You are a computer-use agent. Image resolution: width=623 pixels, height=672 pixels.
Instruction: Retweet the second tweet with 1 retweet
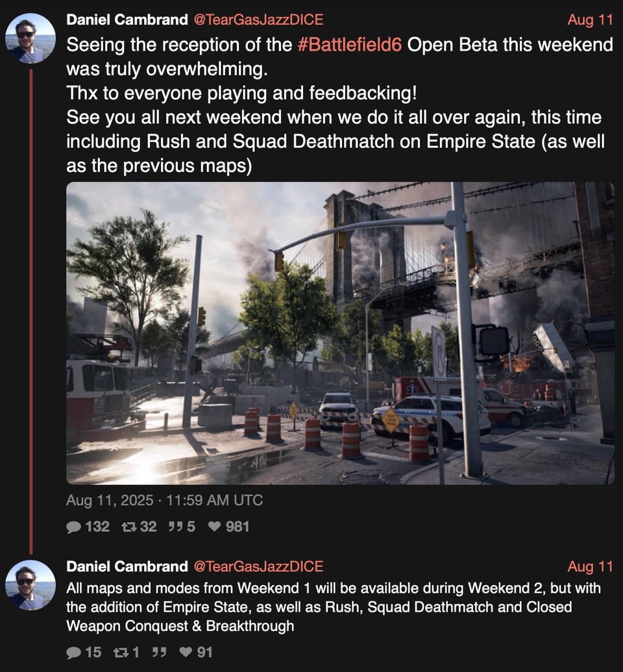pyautogui.click(x=121, y=653)
